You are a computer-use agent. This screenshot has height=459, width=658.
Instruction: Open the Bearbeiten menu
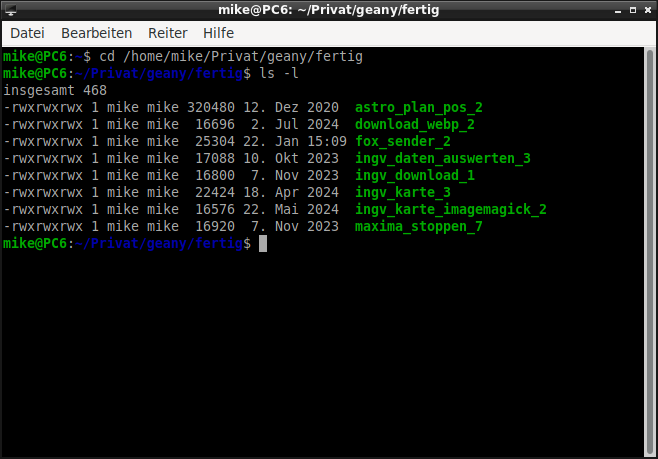point(96,33)
